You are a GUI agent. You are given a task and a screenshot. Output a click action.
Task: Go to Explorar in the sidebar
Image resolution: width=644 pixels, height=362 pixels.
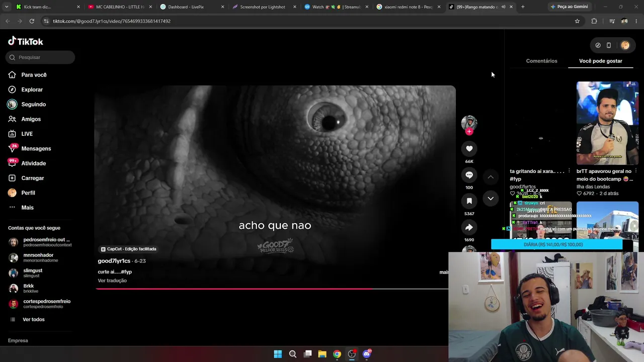click(x=32, y=89)
